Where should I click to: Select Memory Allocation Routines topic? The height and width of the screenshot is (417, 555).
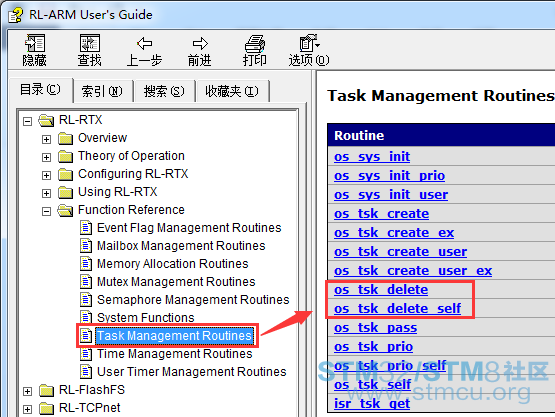coord(173,264)
